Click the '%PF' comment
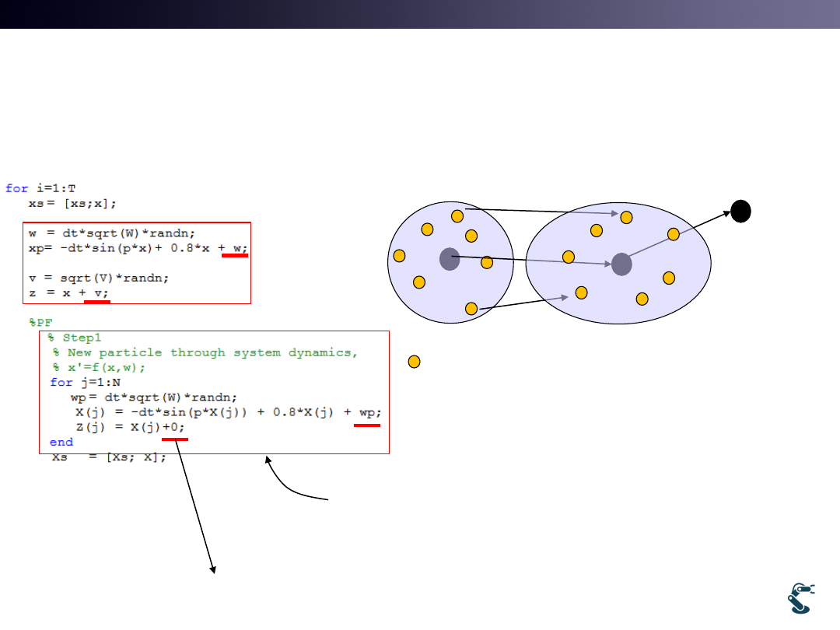The height and width of the screenshot is (630, 840). (40, 322)
